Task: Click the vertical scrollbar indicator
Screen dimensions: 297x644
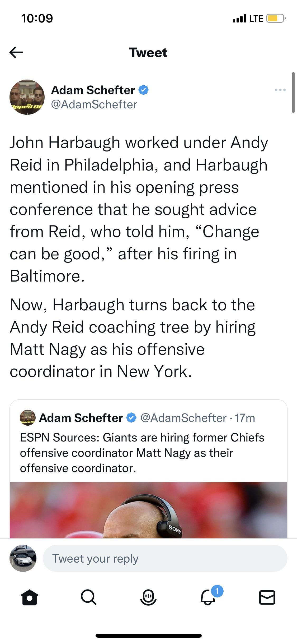Action: tap(293, 93)
